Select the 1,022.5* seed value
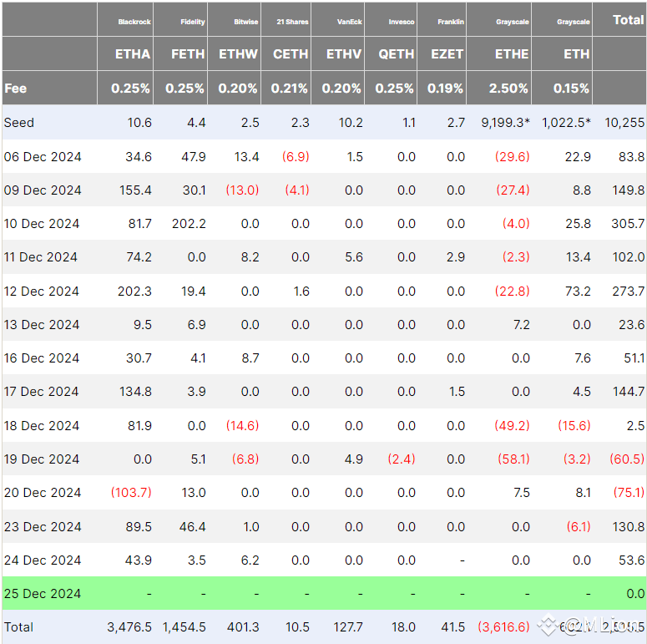647x644 pixels. (566, 123)
